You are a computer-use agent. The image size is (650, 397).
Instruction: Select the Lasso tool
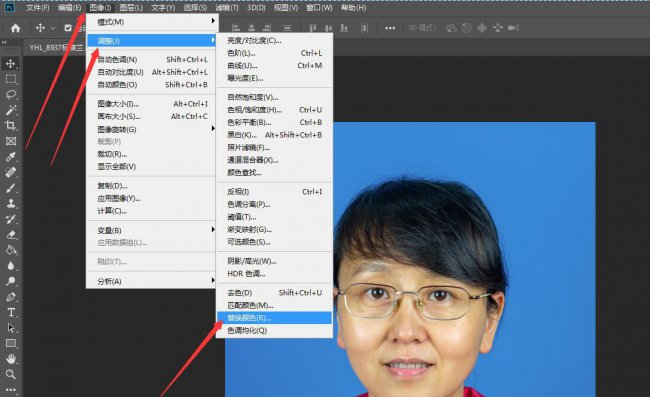point(11,94)
